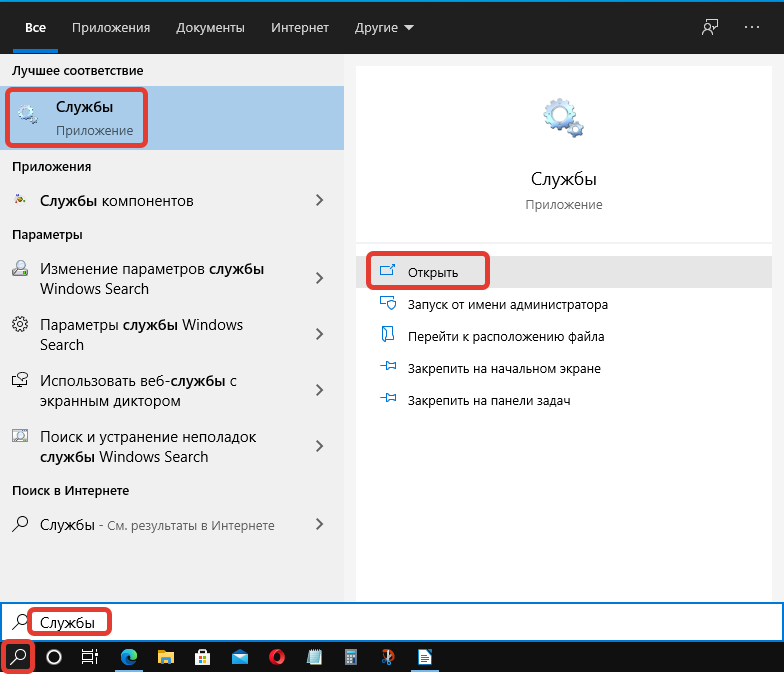Screen dimensions: 784x674
Task: Expand arrow for Использовать веб-службы с экранным диктором
Action: coord(320,390)
